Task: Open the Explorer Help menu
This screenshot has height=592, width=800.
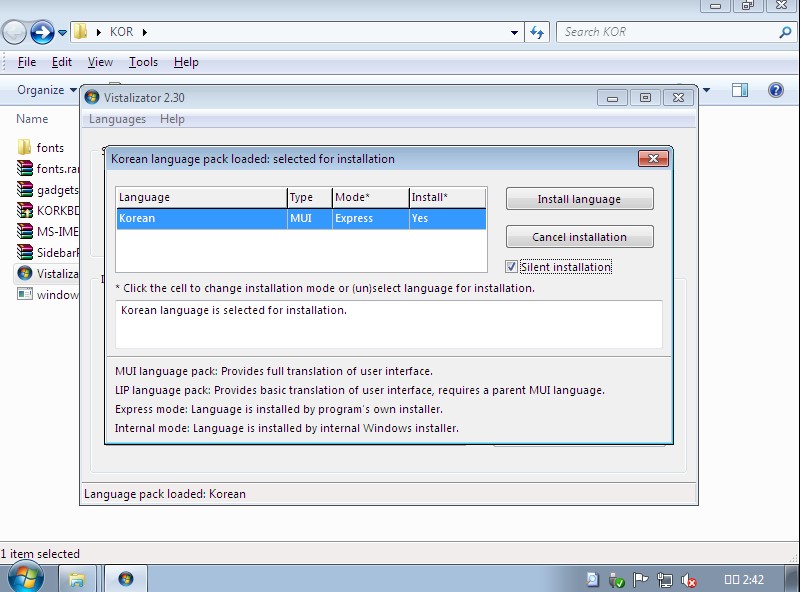Action: click(x=186, y=62)
